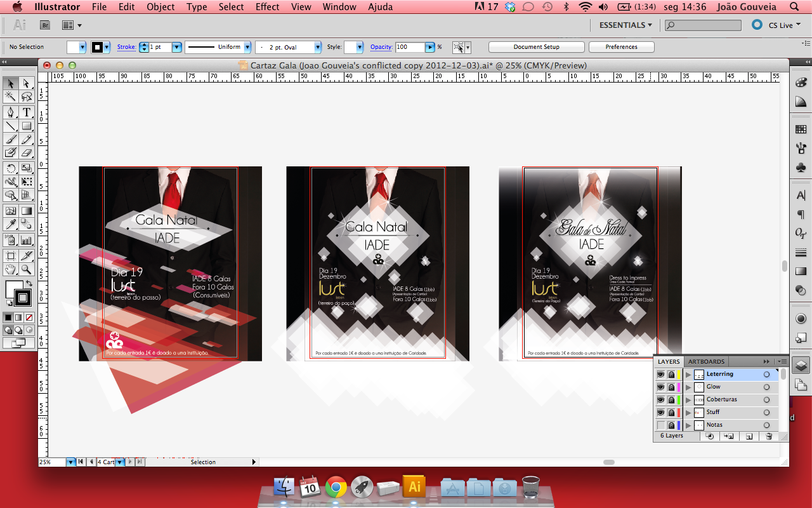Image resolution: width=812 pixels, height=508 pixels.
Task: Select the Gradient tool
Action: click(x=27, y=211)
